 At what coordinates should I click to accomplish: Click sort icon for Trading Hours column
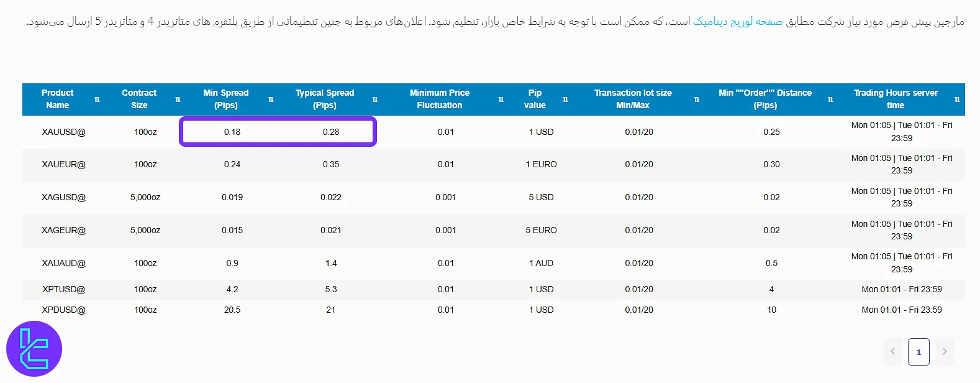tap(957, 99)
